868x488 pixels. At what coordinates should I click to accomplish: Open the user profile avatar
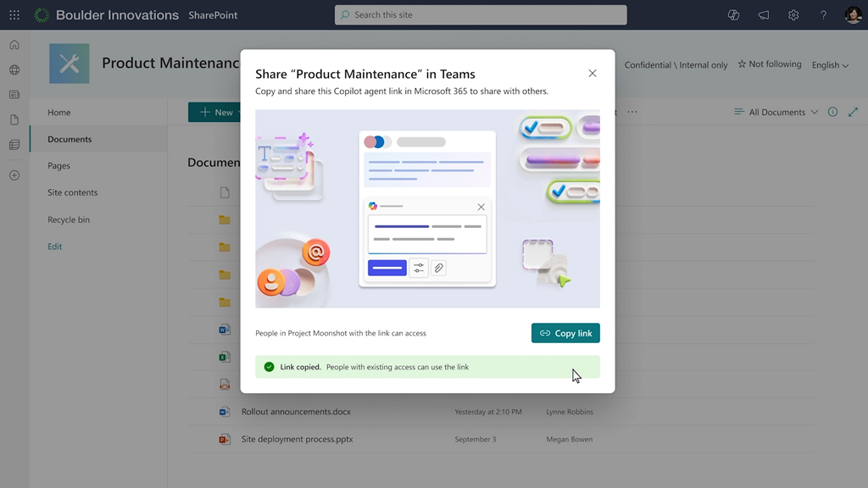(x=853, y=15)
